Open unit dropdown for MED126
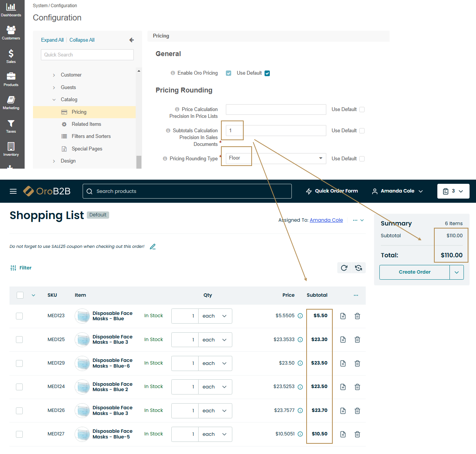Image resolution: width=476 pixels, height=454 pixels. click(x=215, y=411)
